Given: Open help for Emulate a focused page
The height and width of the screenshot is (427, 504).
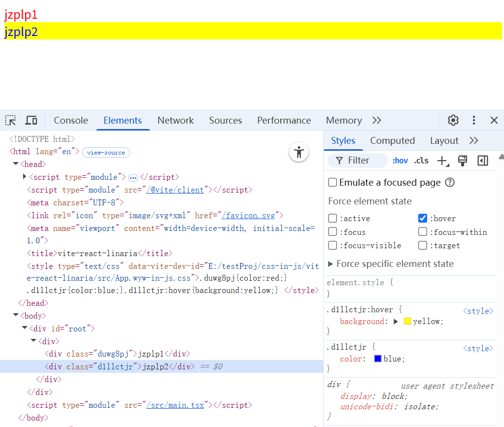Looking at the screenshot, I should 449,183.
